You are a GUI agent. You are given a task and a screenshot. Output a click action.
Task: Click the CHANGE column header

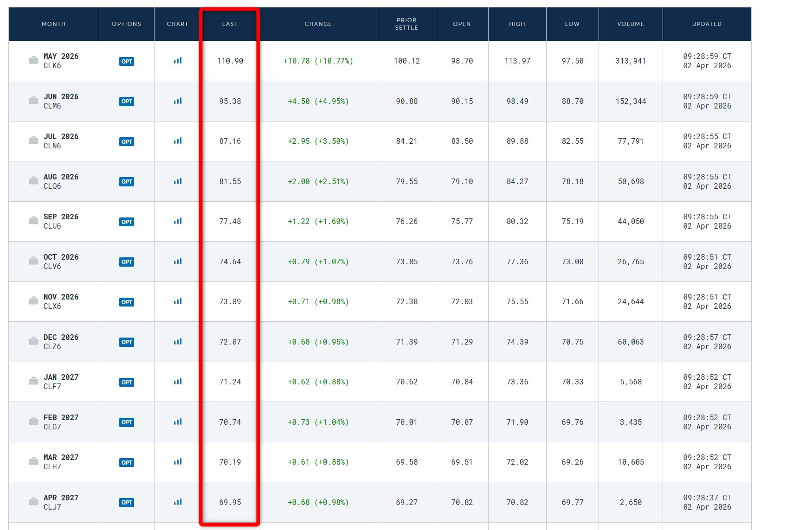tap(318, 24)
